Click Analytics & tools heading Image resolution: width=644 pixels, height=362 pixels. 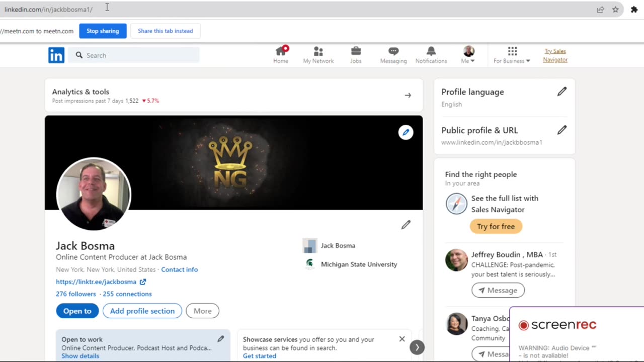(x=80, y=92)
